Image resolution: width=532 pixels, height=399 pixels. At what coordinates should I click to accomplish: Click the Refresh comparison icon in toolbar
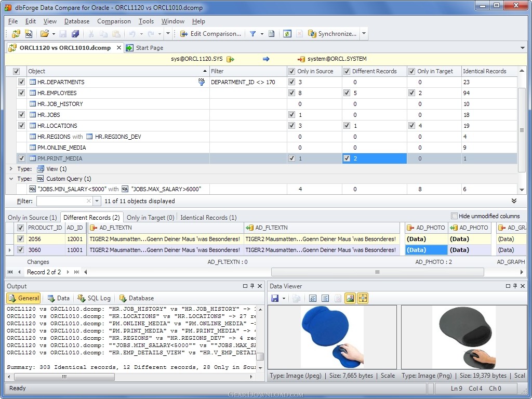(x=287, y=34)
